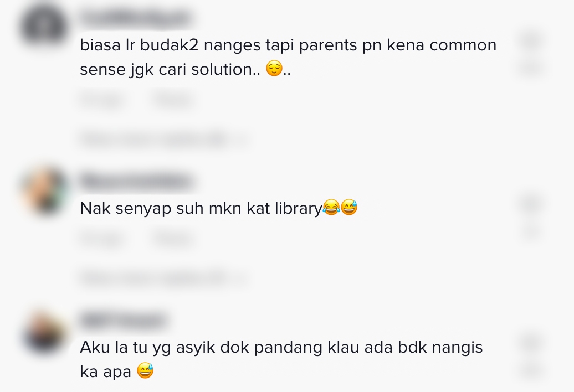574x392 pixels.
Task: Open username above 'biasa lr budak2 nanges' comment
Action: (x=136, y=19)
